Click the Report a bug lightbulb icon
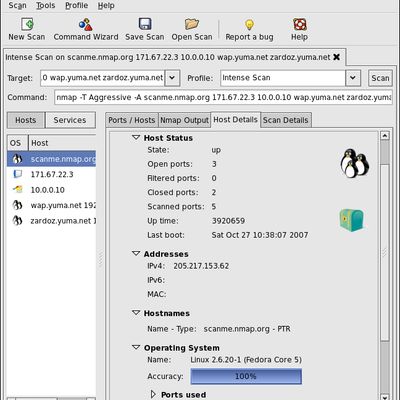The image size is (400, 400). pos(249,25)
